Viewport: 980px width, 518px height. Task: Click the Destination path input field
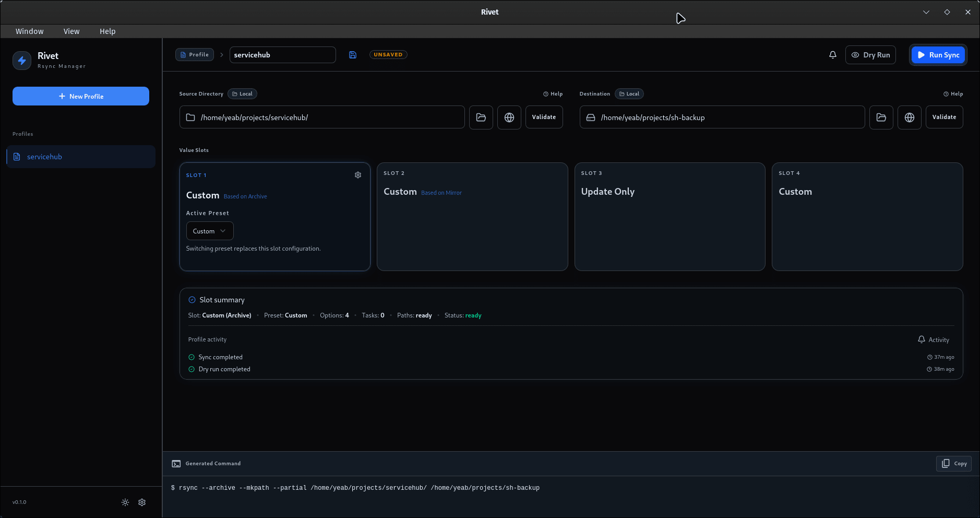722,117
